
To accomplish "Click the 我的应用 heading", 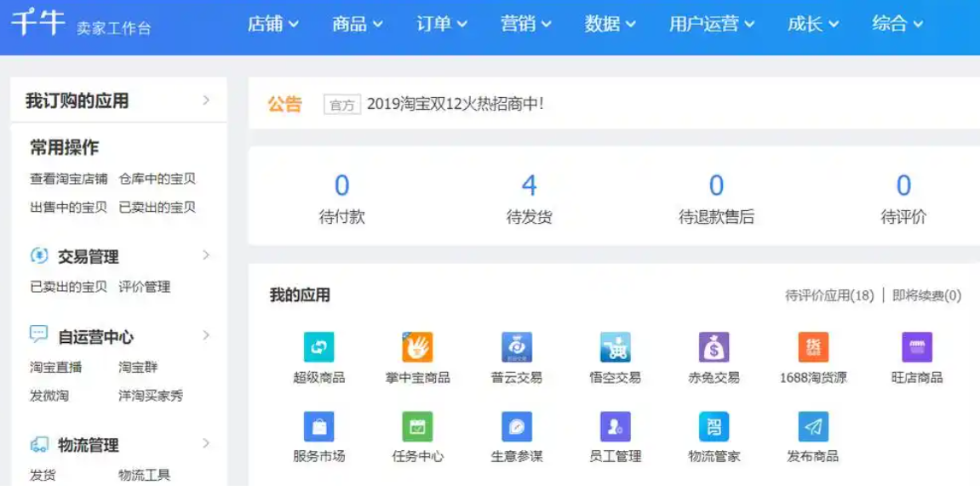I will coord(300,294).
